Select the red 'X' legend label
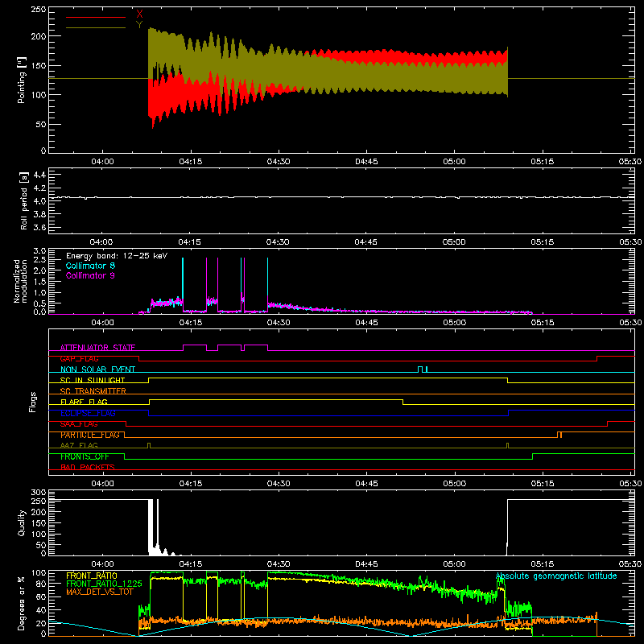This screenshot has height=644, width=644. [139, 14]
